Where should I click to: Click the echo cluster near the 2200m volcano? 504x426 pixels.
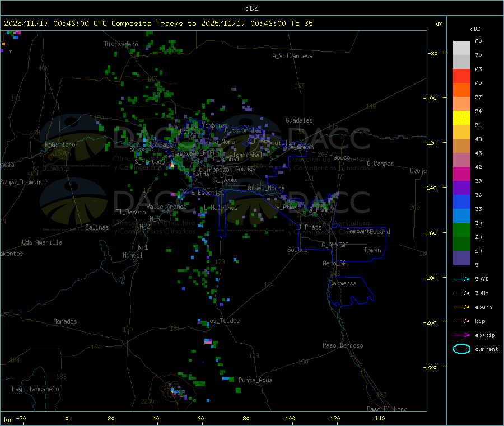click(179, 391)
